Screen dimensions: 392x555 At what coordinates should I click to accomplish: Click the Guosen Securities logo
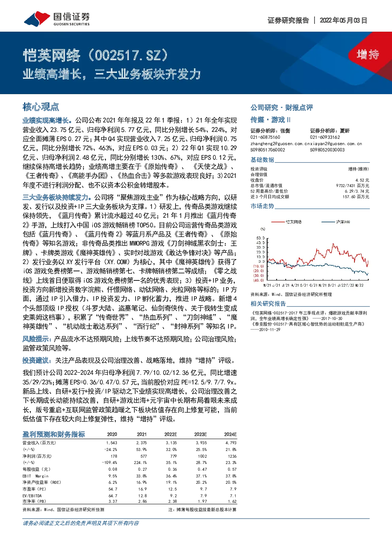(x=57, y=19)
